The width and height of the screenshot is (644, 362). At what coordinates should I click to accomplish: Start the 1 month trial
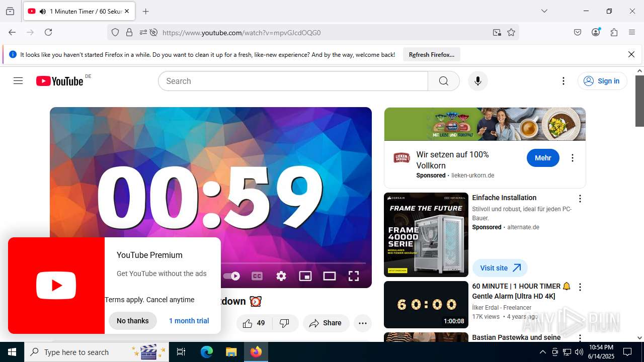point(189,321)
